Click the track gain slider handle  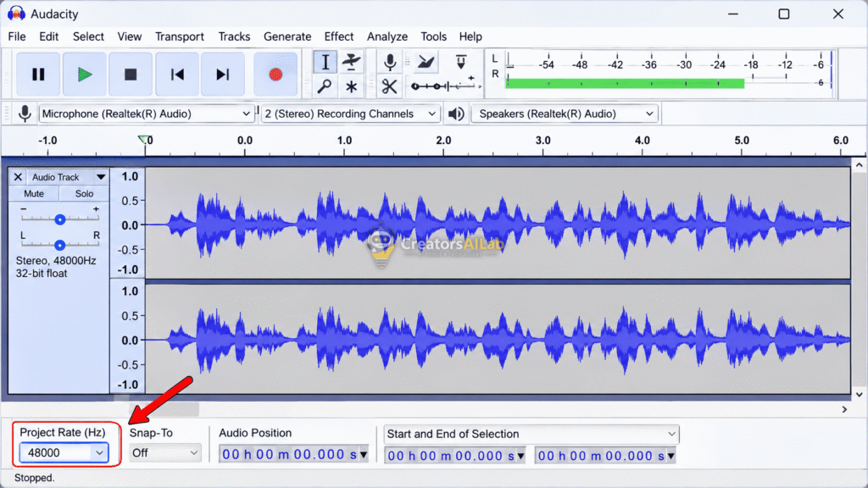click(60, 219)
